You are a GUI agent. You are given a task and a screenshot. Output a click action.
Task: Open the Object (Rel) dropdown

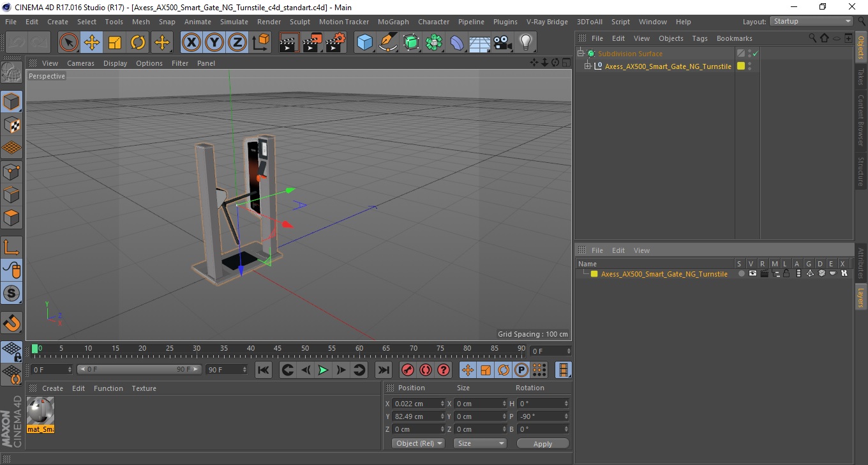418,443
